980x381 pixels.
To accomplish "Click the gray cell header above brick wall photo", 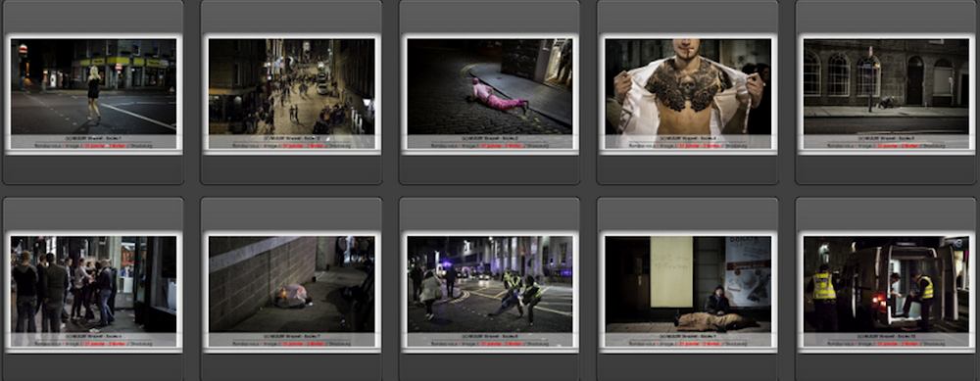I will 291,214.
